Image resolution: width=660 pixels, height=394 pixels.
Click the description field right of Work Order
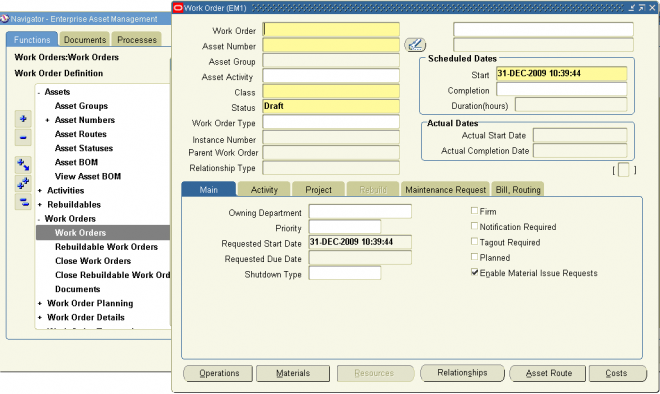click(543, 29)
